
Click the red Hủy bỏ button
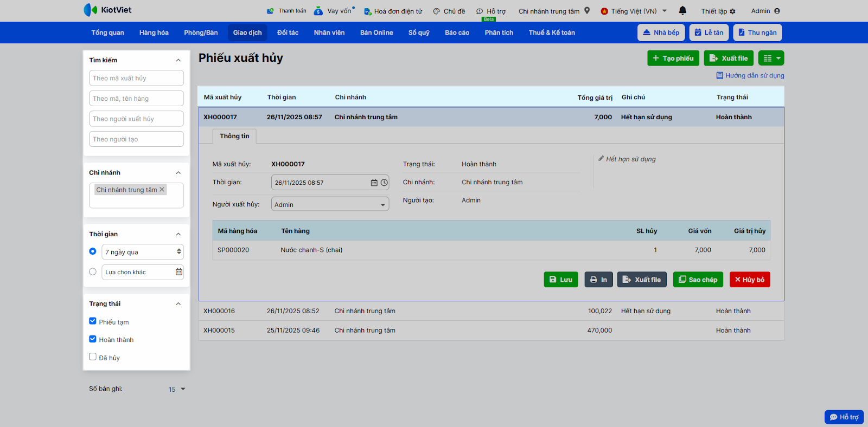pos(750,280)
